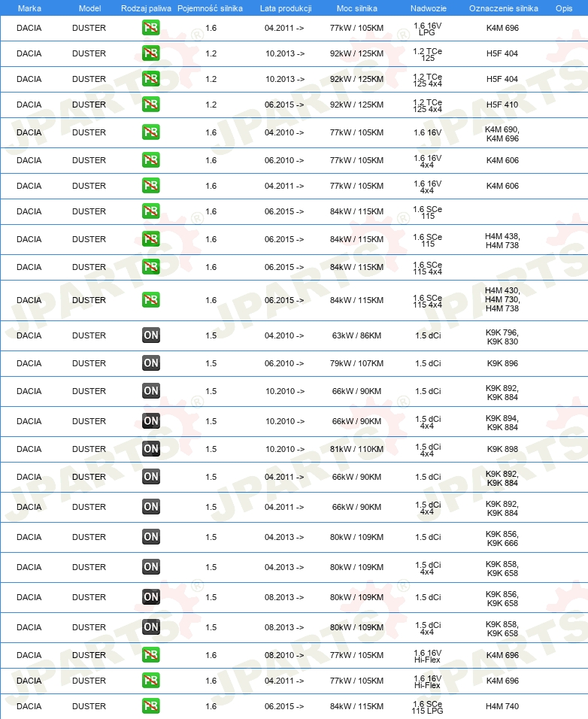The height and width of the screenshot is (719, 588).
Task: Click petrol fuel icon in H5F 410 row
Action: (151, 105)
